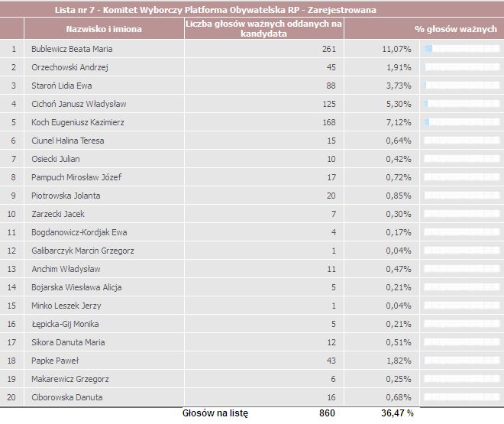Click the percentage value 0,47%
Viewport: 504px width, 424px height.
399,269
